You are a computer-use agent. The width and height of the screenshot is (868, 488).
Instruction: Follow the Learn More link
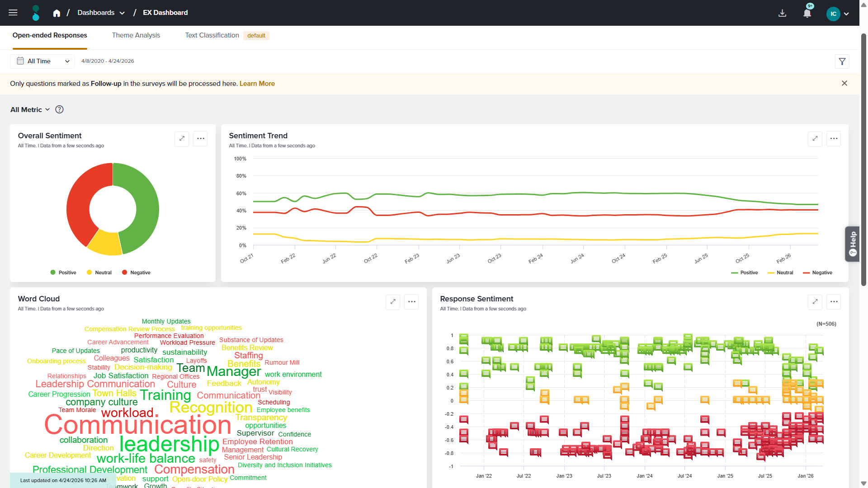(x=257, y=84)
